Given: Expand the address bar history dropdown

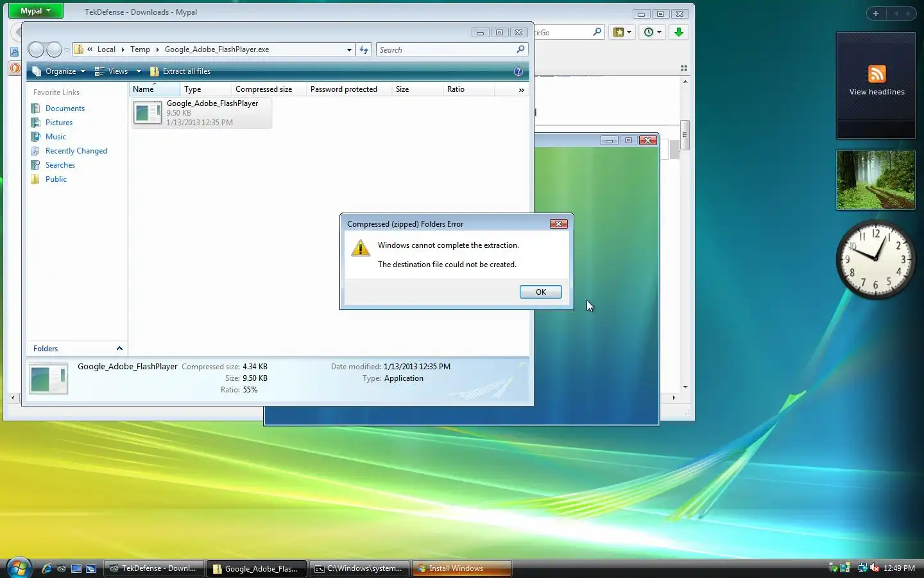Looking at the screenshot, I should point(349,49).
